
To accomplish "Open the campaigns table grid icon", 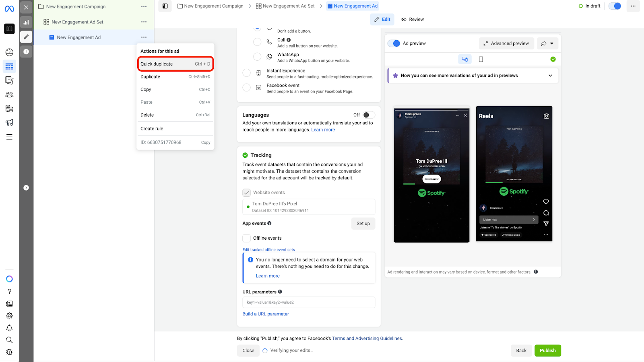I will click(9, 66).
